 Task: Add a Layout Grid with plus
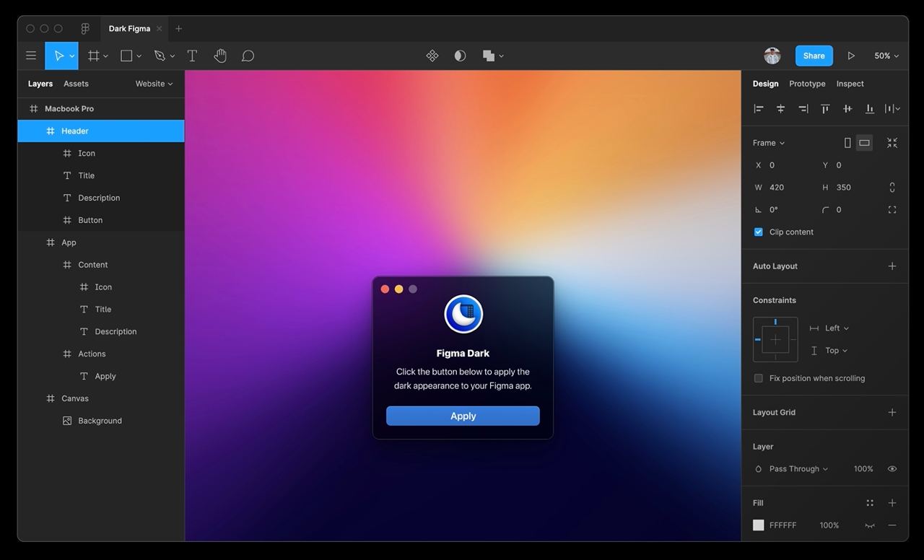coord(892,413)
